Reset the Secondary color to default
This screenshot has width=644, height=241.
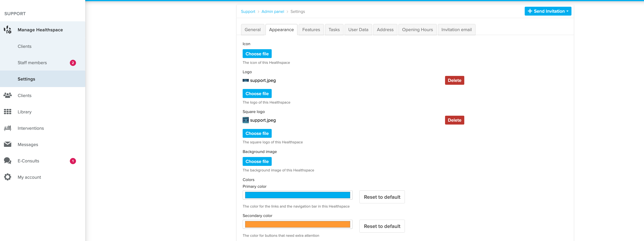pos(382,226)
